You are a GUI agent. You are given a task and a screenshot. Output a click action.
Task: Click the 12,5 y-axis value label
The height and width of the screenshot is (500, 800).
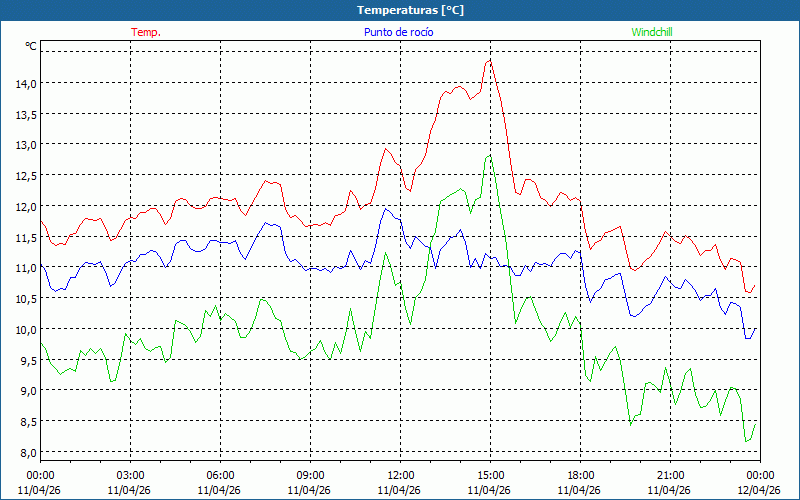tap(25, 176)
